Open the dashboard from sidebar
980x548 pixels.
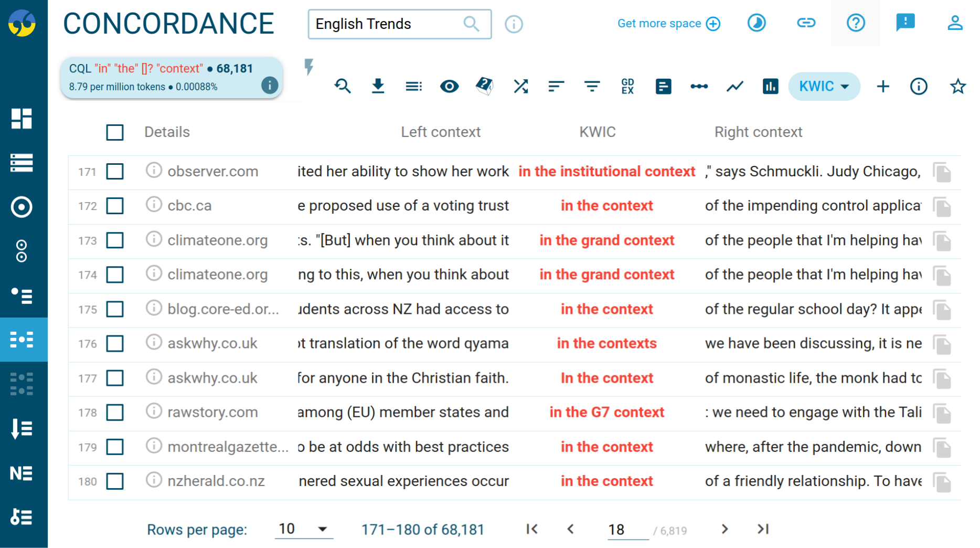pos(22,119)
